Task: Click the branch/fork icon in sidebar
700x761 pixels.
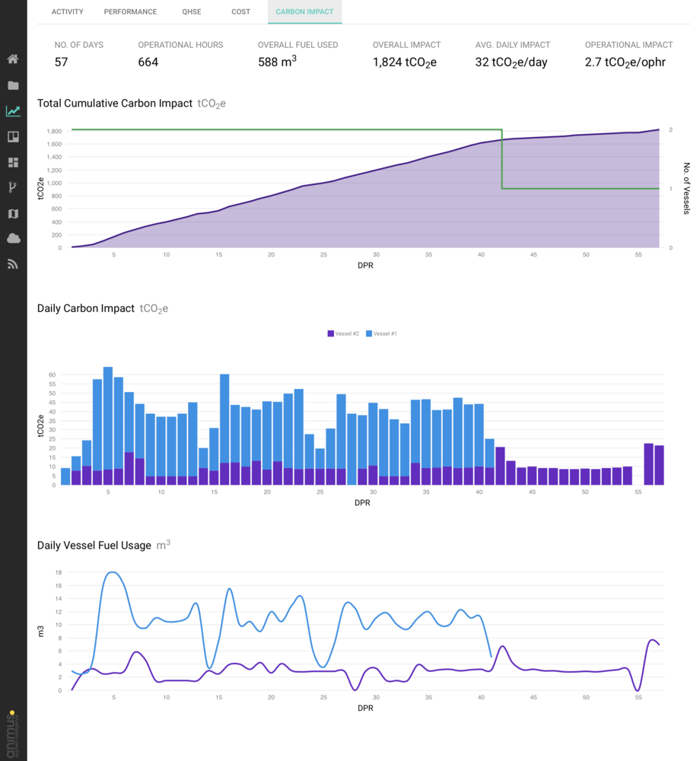Action: coord(13,188)
